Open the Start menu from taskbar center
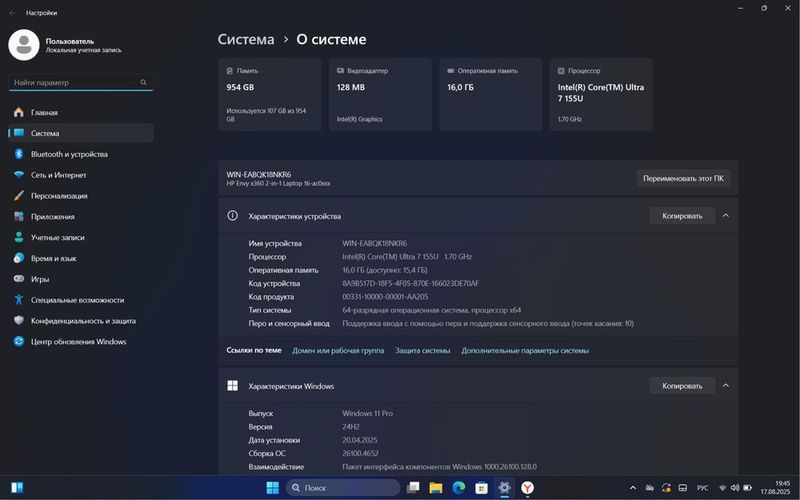The height and width of the screenshot is (500, 800). (273, 488)
